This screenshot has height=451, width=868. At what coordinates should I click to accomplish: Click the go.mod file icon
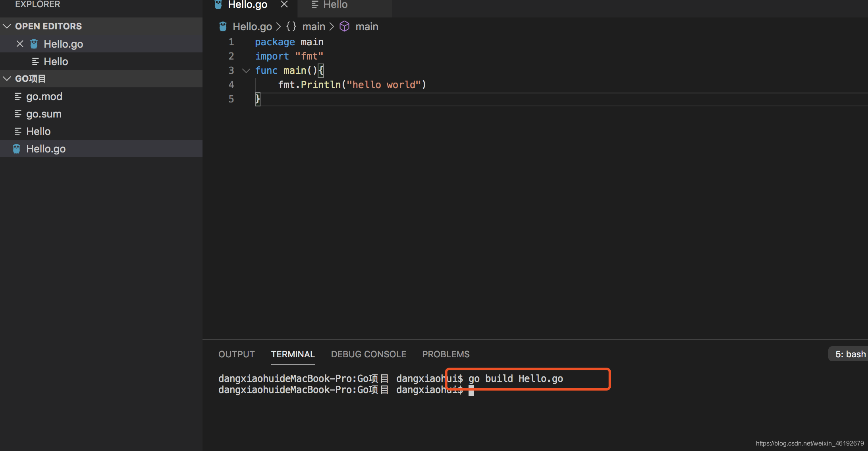18,96
